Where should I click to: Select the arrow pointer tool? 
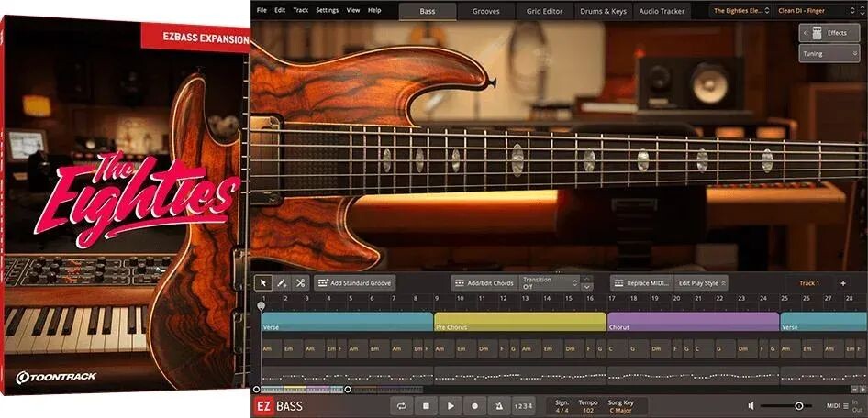click(263, 283)
